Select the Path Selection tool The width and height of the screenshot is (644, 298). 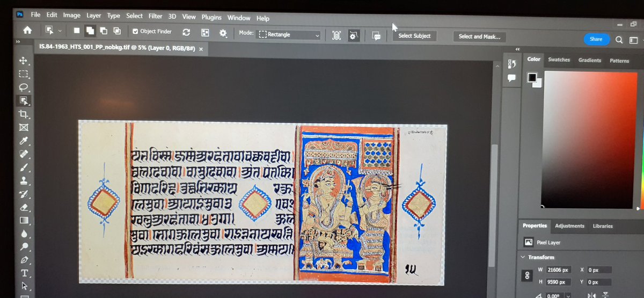(x=25, y=286)
